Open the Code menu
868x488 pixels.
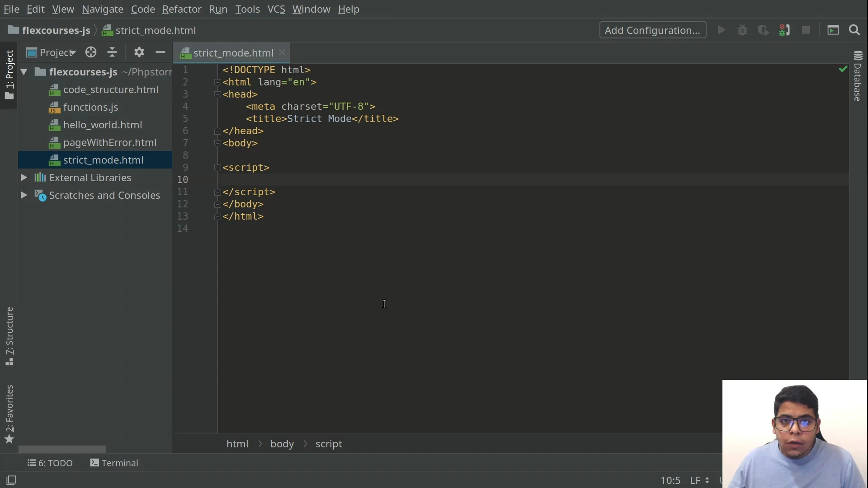click(143, 9)
